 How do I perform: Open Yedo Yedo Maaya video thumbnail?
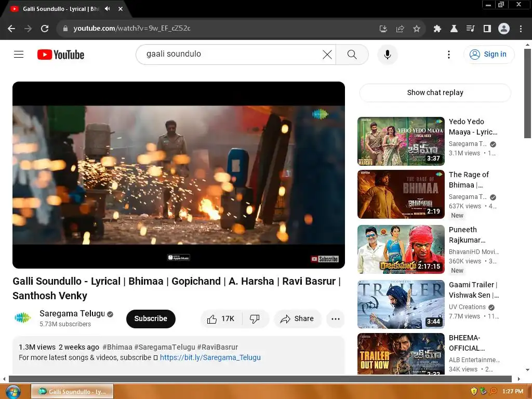[401, 141]
